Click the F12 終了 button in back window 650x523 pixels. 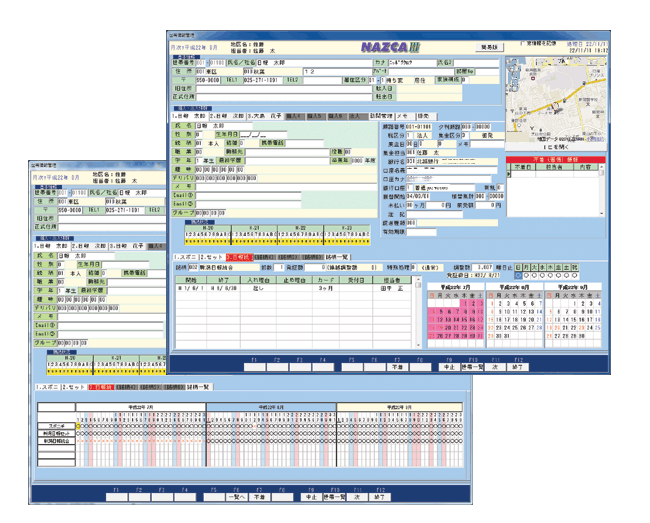[x=379, y=497]
